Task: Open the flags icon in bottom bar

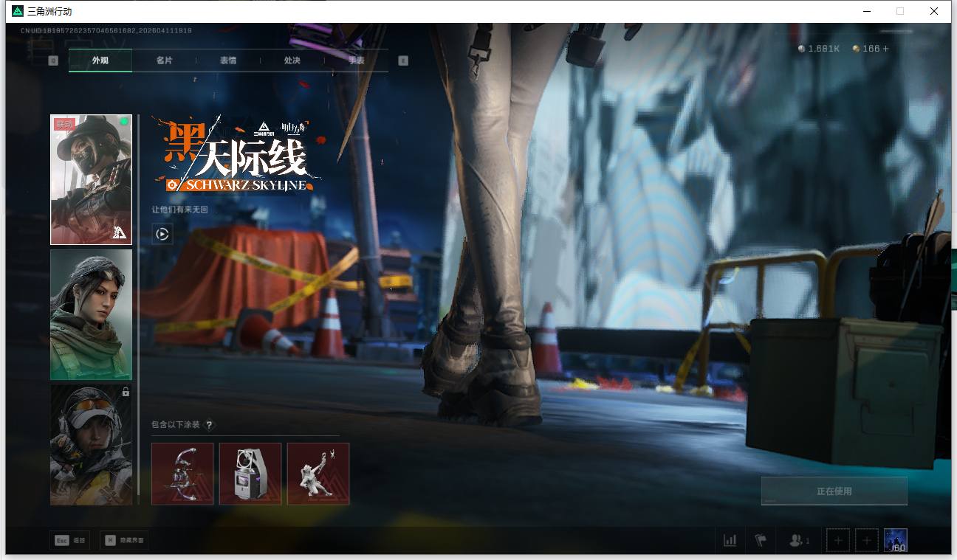Action: click(761, 541)
